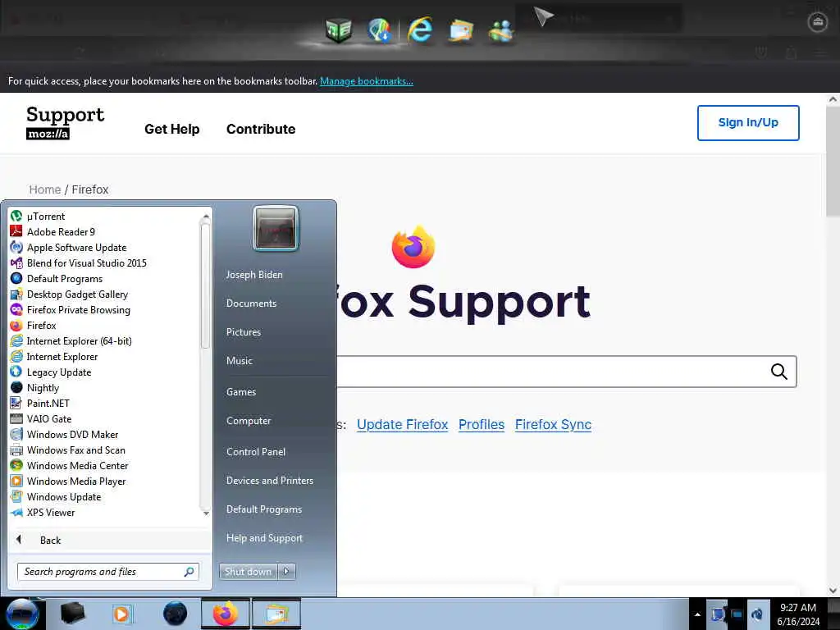The width and height of the screenshot is (840, 630).
Task: Open Internet Explorer icon in top dock
Action: click(x=420, y=30)
